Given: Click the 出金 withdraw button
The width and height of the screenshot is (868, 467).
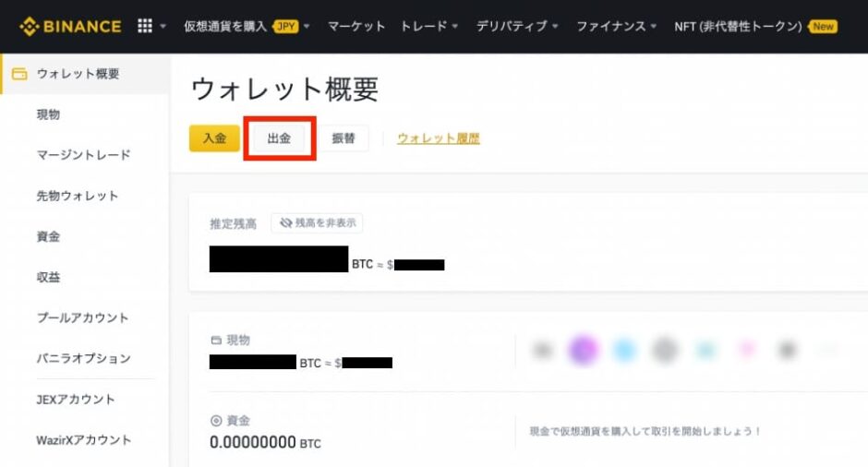Looking at the screenshot, I should 279,138.
